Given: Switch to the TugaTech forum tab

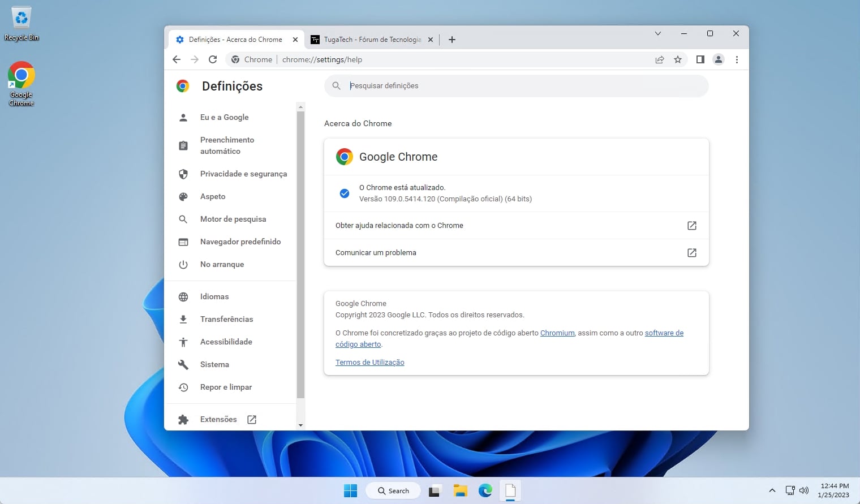Looking at the screenshot, I should (372, 40).
